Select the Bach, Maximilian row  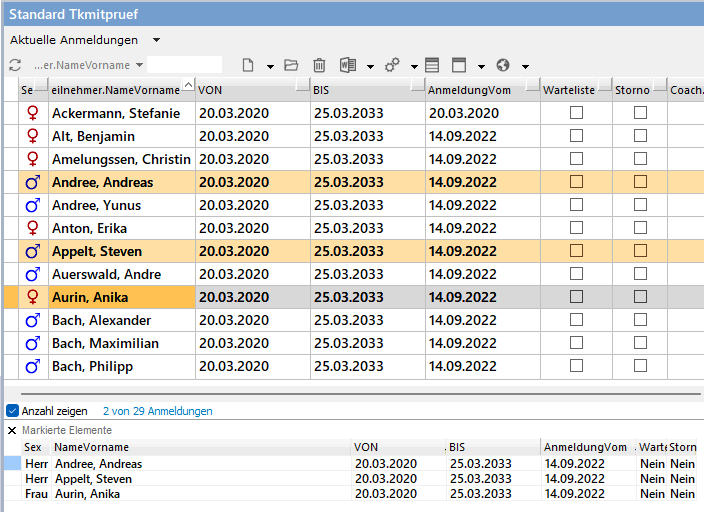pyautogui.click(x=103, y=343)
